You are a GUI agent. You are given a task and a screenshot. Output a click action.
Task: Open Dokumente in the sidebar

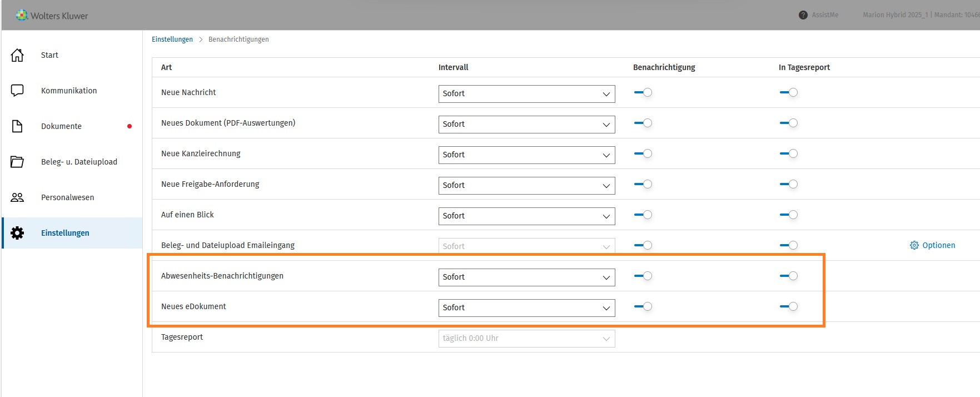(x=61, y=126)
